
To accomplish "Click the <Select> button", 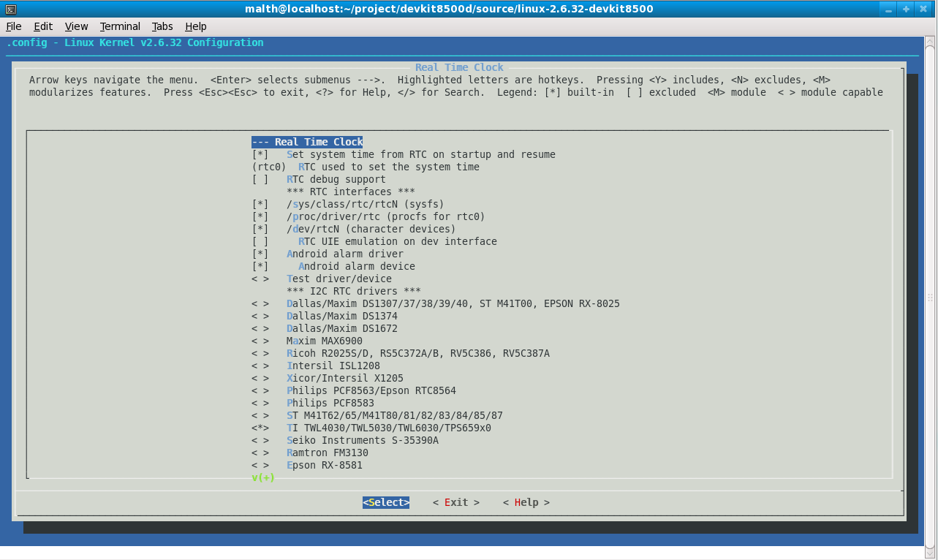I will click(x=386, y=503).
